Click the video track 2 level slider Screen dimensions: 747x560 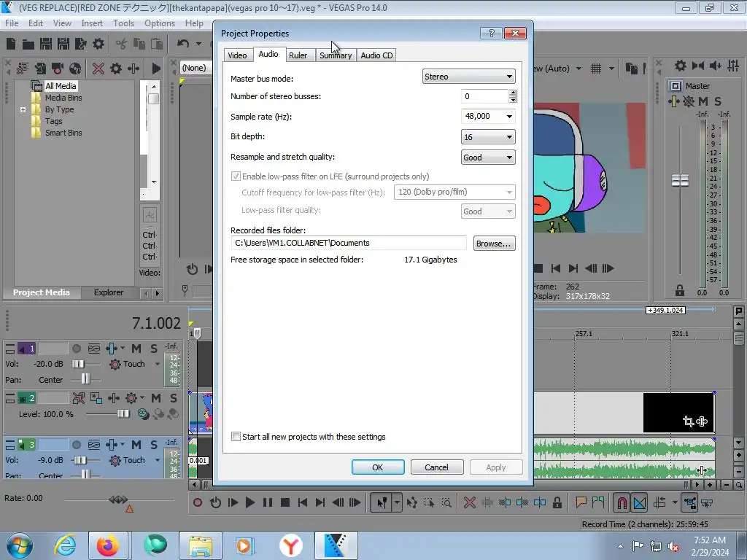tap(123, 414)
